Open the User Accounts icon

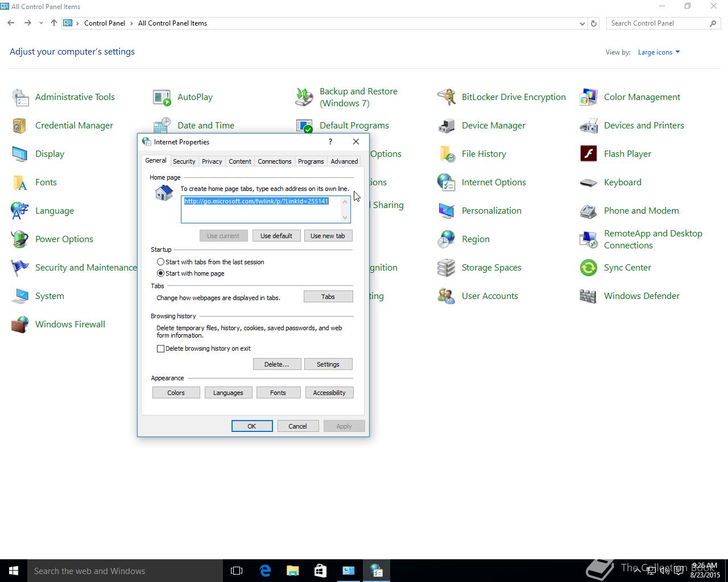(446, 296)
